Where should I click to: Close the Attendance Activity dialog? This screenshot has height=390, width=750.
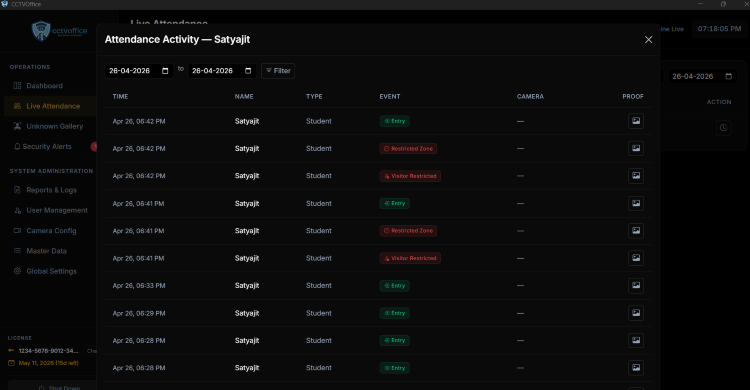click(648, 40)
